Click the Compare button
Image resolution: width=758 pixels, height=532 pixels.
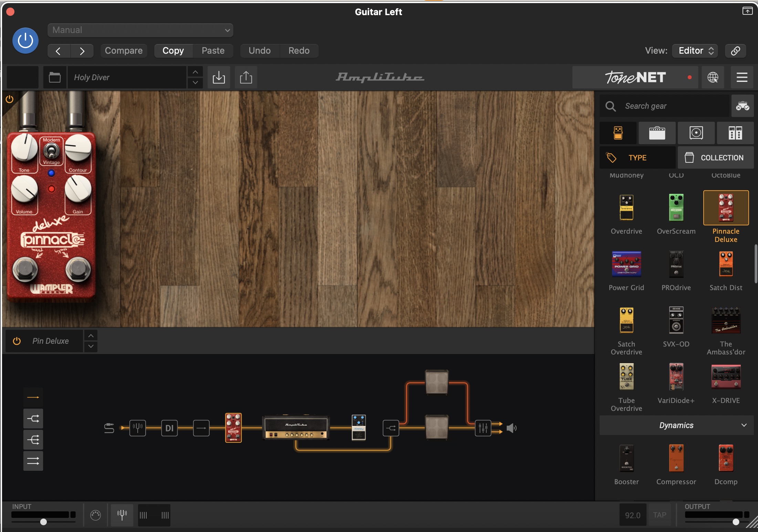click(x=124, y=51)
